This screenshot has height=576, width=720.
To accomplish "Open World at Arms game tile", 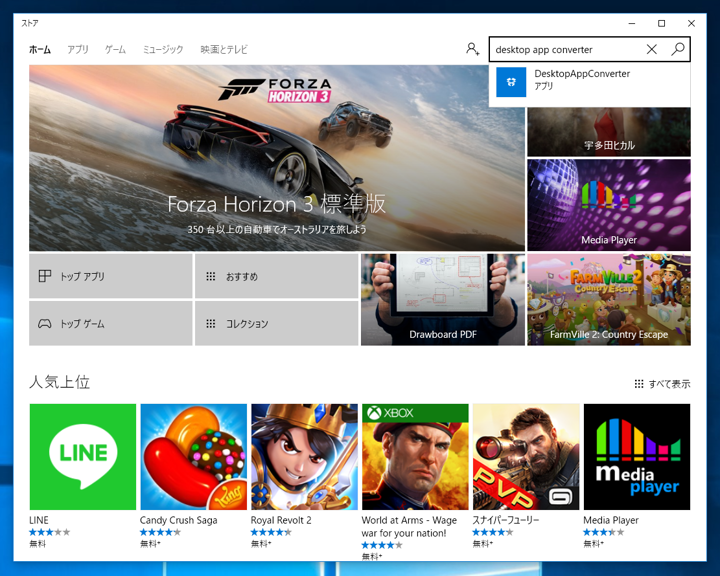I will [415, 457].
